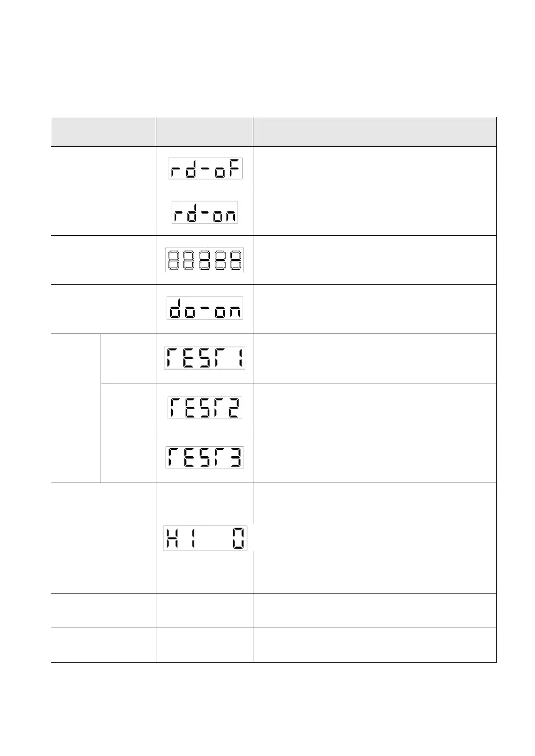Click the rESr3 display image
Image resolution: width=535 pixels, height=756 pixels.
pyautogui.click(x=205, y=457)
